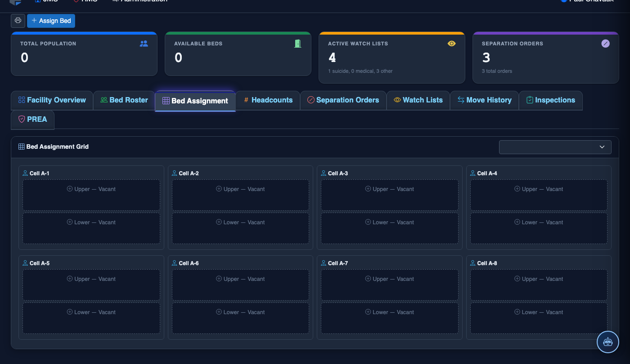Click the door icon on Available Beds card
Viewport: 630px width, 364px height.
click(297, 44)
